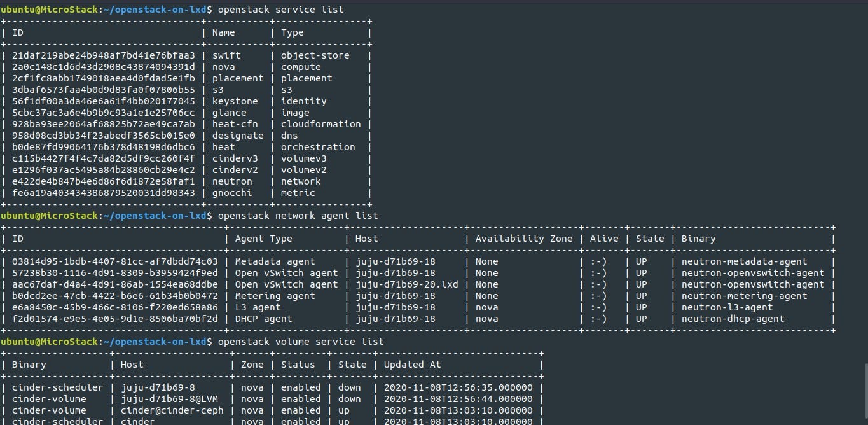Viewport: 868px width, 425px height.
Task: Click the Metadata agent cell
Action: tap(275, 261)
